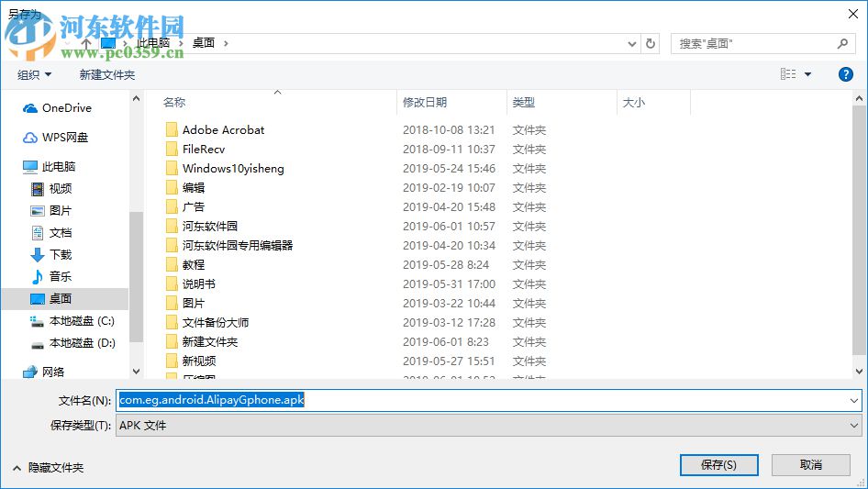
Task: Sort by 大小 column header
Action: 634,103
